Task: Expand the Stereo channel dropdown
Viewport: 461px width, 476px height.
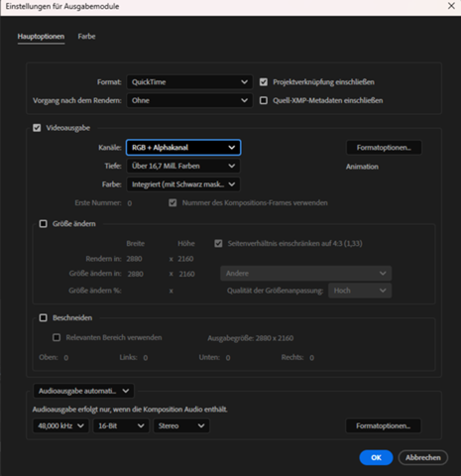Action: point(181,425)
